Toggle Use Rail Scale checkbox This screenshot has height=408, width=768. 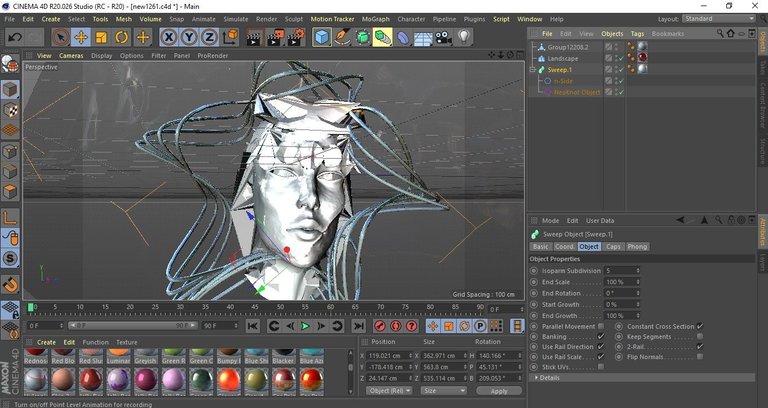(x=601, y=357)
